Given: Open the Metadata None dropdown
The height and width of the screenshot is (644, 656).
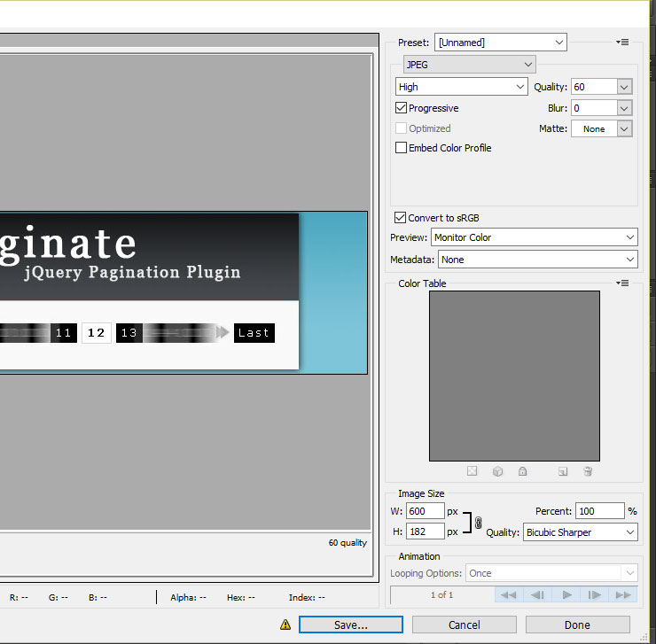Looking at the screenshot, I should (537, 260).
